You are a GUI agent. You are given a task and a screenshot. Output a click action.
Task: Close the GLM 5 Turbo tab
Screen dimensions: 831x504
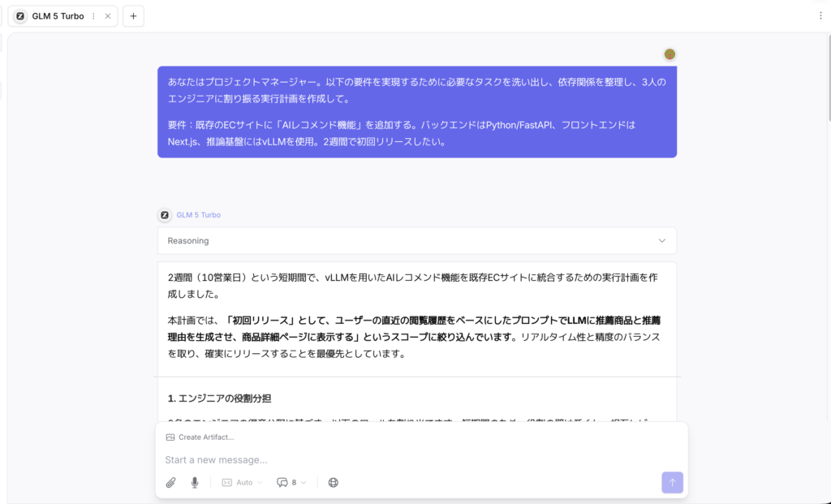click(108, 16)
